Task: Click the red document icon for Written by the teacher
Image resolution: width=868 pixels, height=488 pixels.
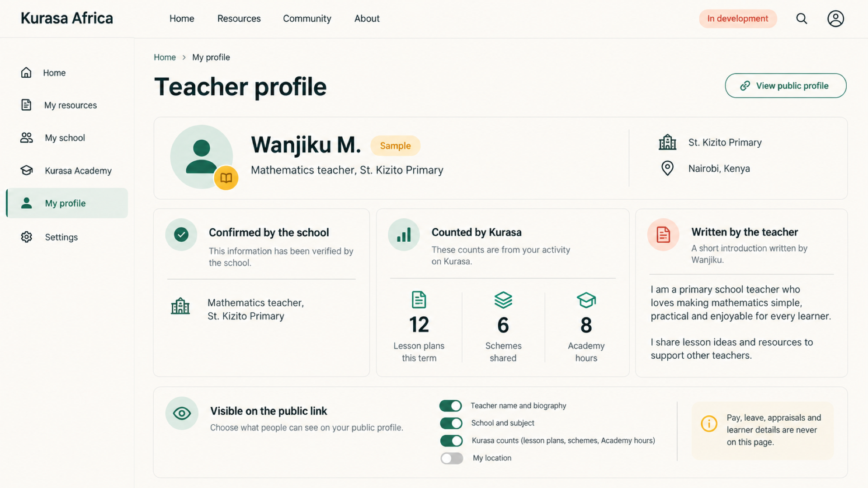Action: (663, 235)
